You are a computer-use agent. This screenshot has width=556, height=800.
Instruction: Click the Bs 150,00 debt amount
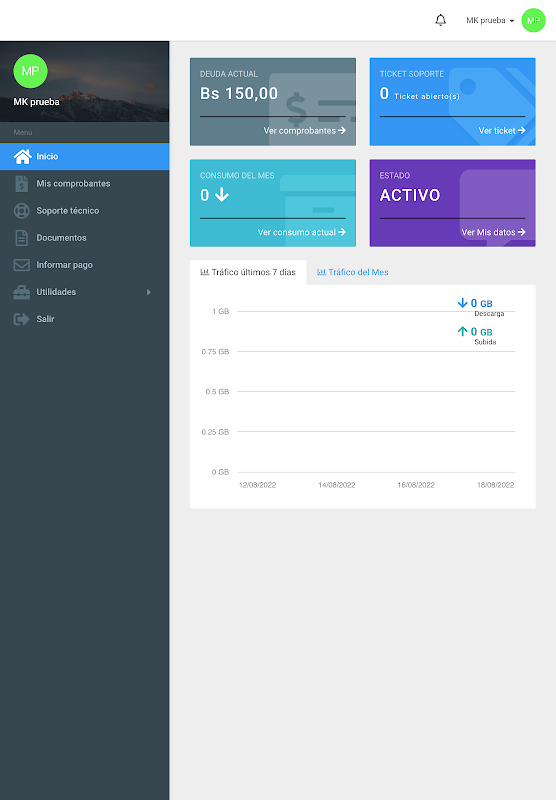click(239, 93)
